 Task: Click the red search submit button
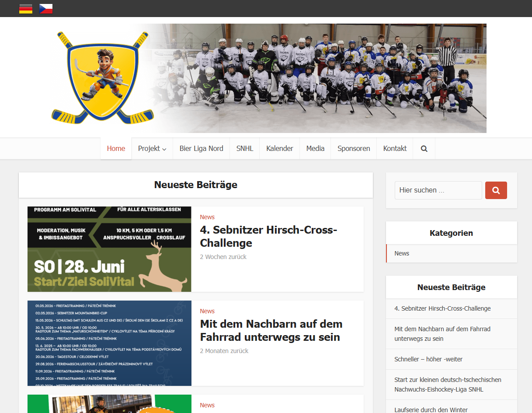point(496,190)
